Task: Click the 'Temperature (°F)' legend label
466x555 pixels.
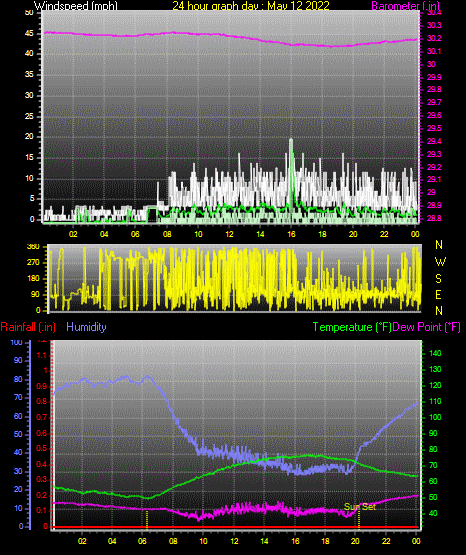Action: click(352, 327)
